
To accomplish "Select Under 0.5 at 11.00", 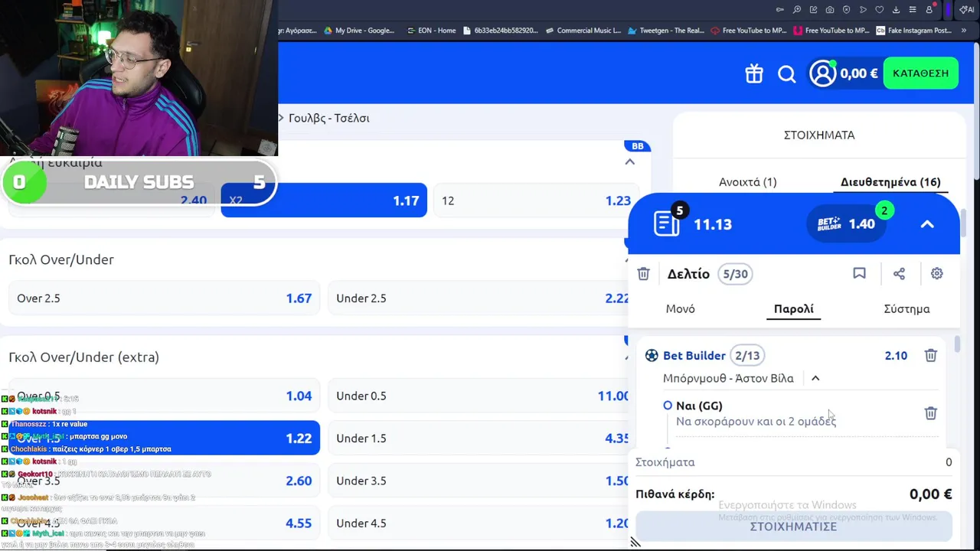I will pyautogui.click(x=479, y=396).
